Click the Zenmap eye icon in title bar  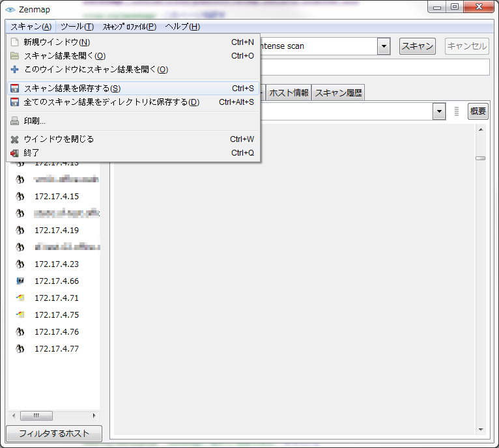[x=10, y=10]
